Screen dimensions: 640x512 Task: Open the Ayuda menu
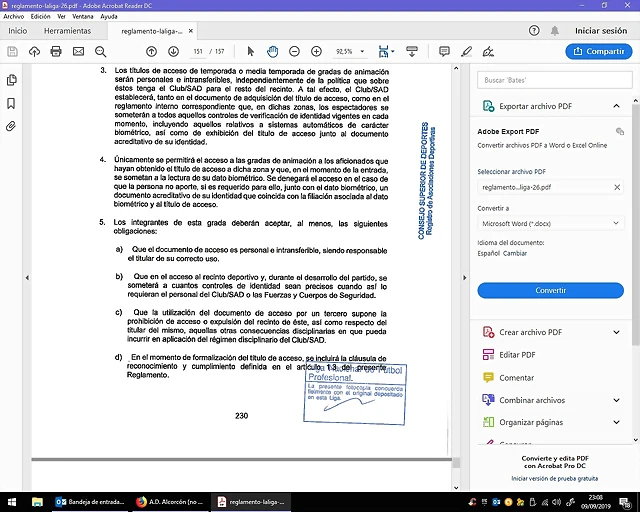coord(109,16)
